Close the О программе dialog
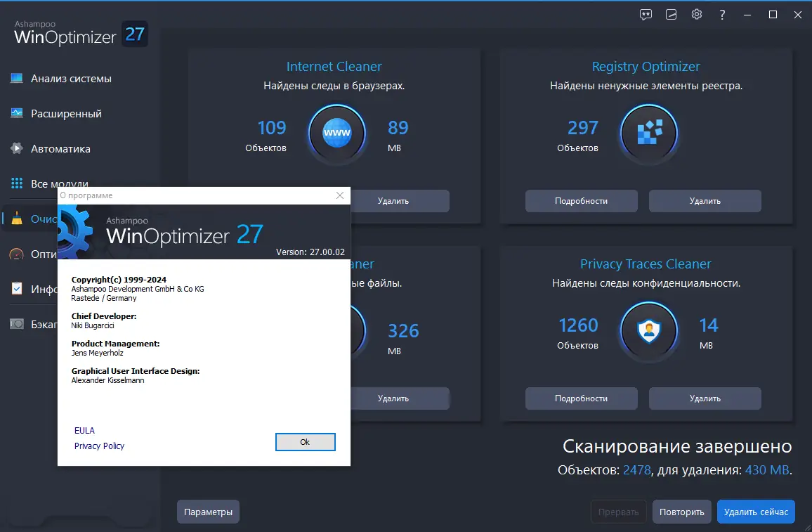812x532 pixels. (340, 195)
